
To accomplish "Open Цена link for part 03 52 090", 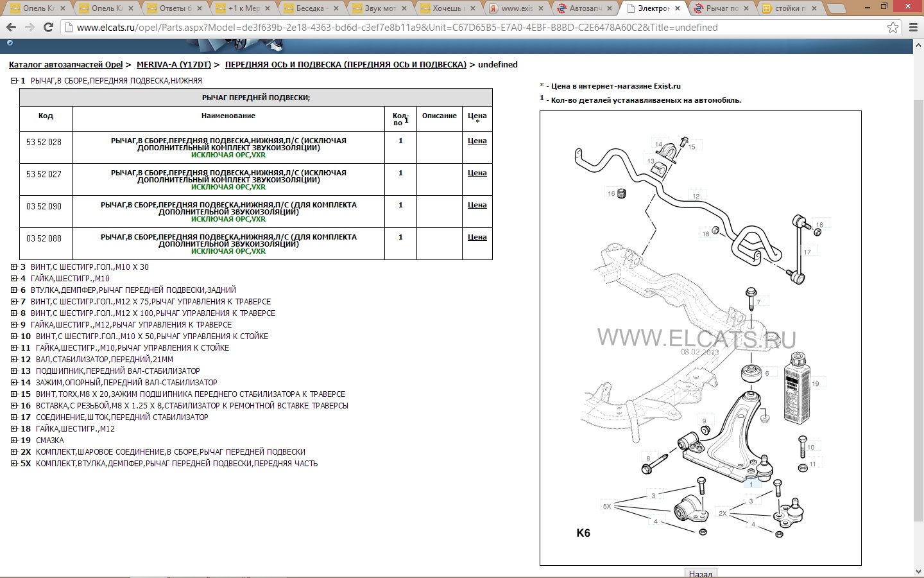I will pyautogui.click(x=477, y=205).
